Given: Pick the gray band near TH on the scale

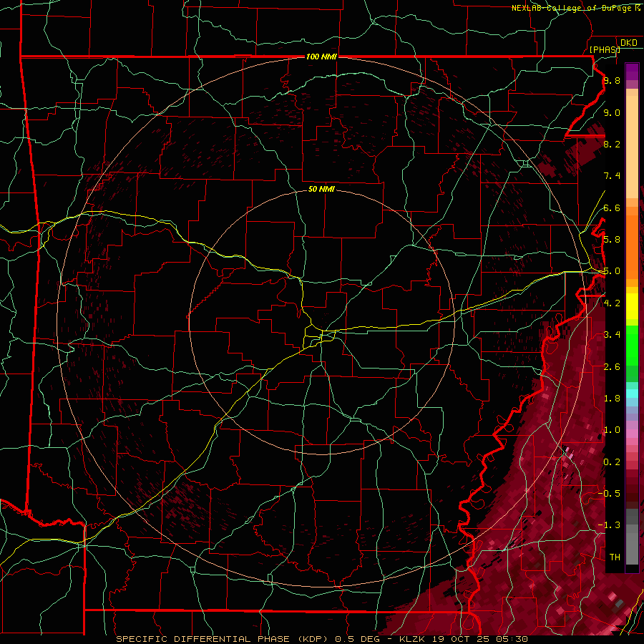Looking at the screenshot, I should 632,546.
